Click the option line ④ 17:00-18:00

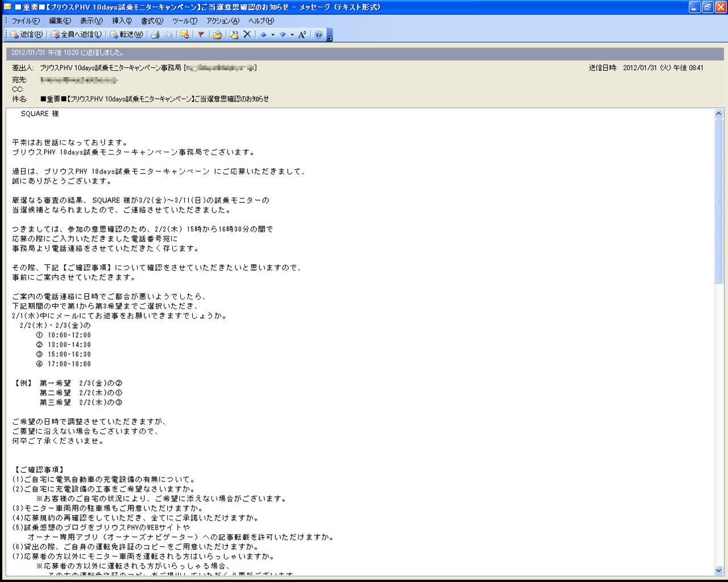coord(63,364)
